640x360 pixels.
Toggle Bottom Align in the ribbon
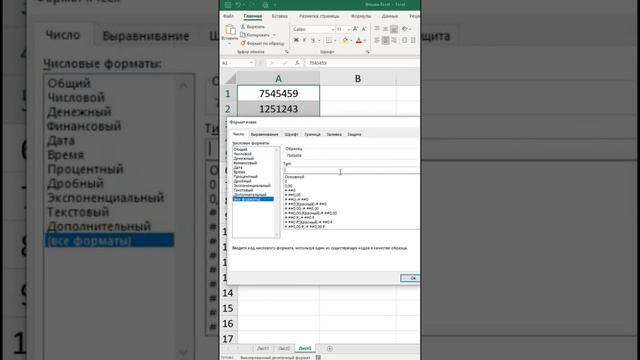click(394, 29)
